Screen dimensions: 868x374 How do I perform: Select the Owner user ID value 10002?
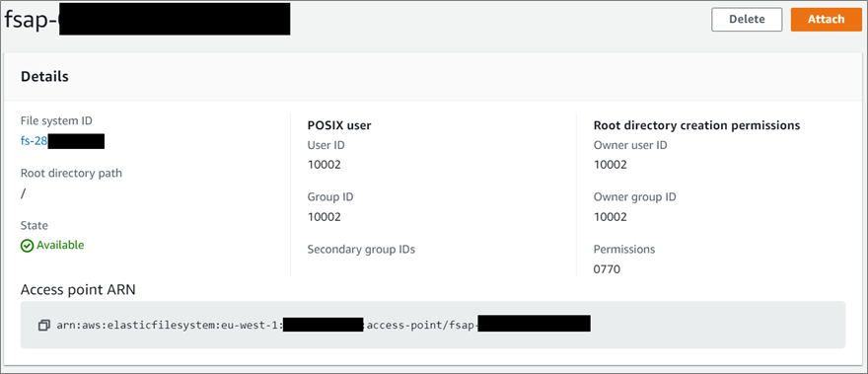click(x=611, y=165)
